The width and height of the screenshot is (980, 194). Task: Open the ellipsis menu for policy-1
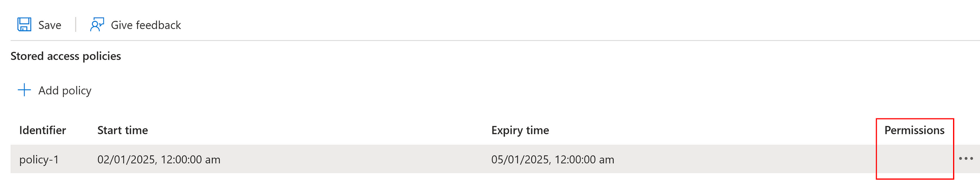(x=966, y=158)
